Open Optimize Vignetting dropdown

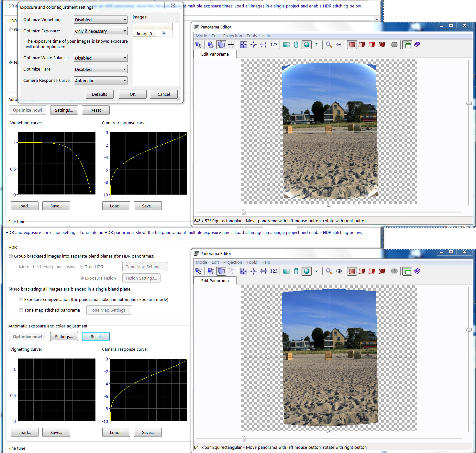pyautogui.click(x=101, y=20)
